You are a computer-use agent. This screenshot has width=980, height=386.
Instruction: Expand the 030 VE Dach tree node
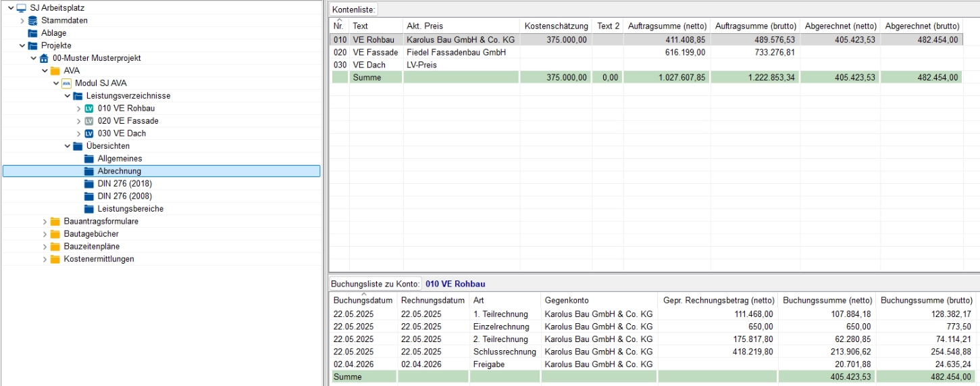78,134
